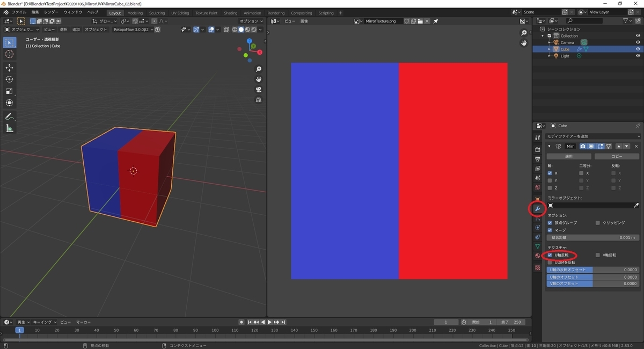Remove the Mirror modifier with X
Image resolution: width=644 pixels, height=349 pixels.
[636, 146]
